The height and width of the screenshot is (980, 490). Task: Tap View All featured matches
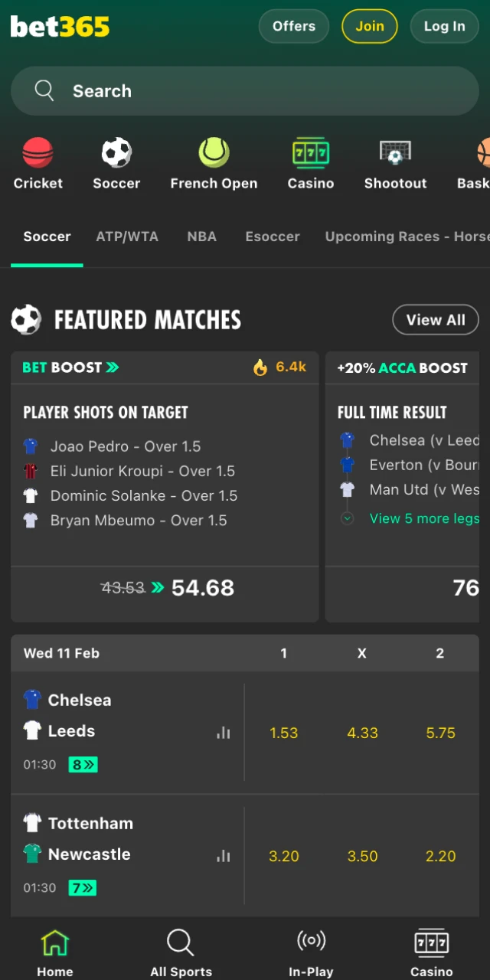435,320
